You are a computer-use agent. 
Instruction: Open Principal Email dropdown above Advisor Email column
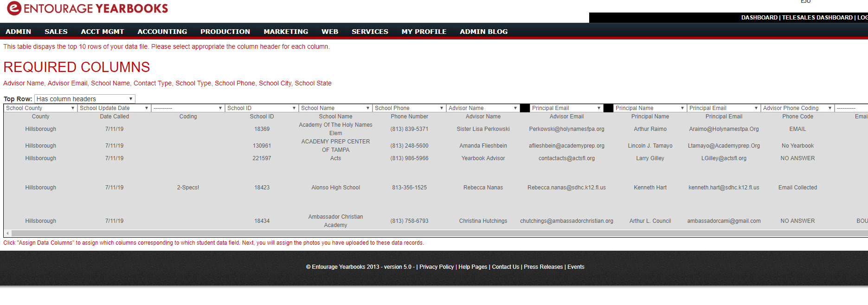click(x=566, y=108)
